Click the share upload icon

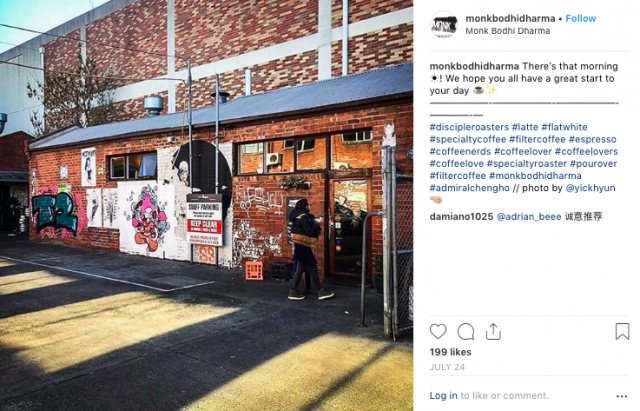(493, 331)
